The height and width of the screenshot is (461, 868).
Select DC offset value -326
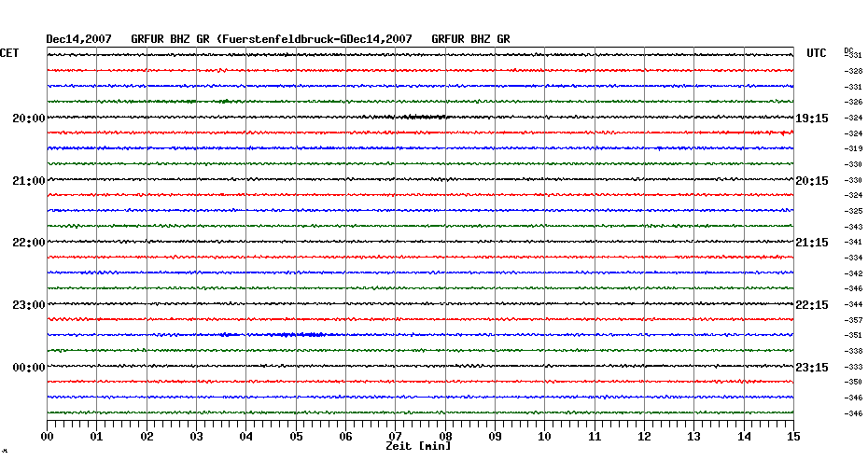(x=853, y=102)
